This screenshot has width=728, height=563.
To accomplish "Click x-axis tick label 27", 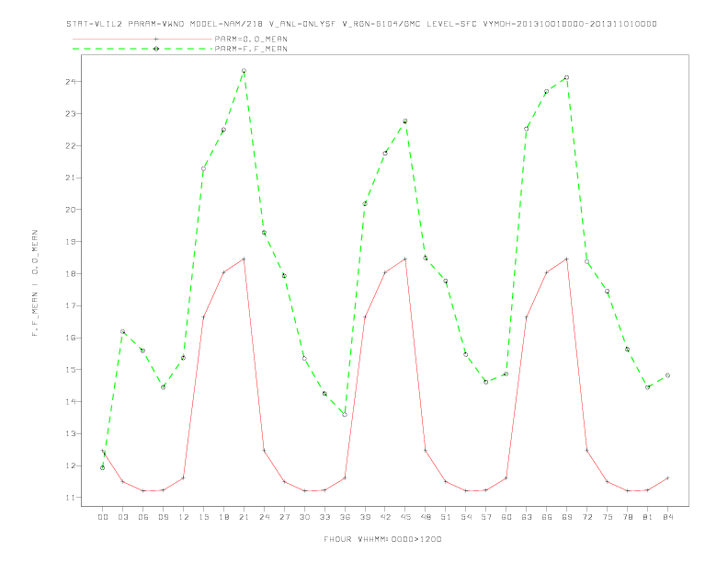I will [284, 517].
